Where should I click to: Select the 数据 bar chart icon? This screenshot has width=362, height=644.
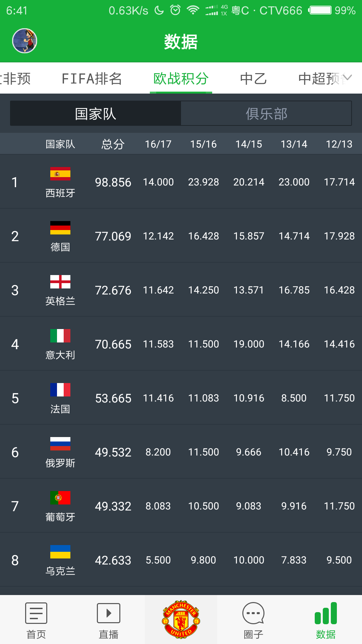326,613
